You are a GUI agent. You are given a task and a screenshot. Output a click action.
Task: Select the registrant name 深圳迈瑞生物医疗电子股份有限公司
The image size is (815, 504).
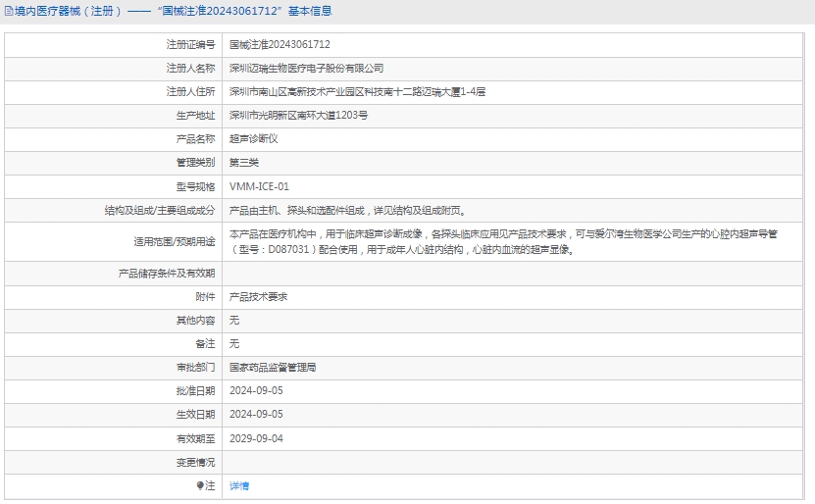coord(306,68)
